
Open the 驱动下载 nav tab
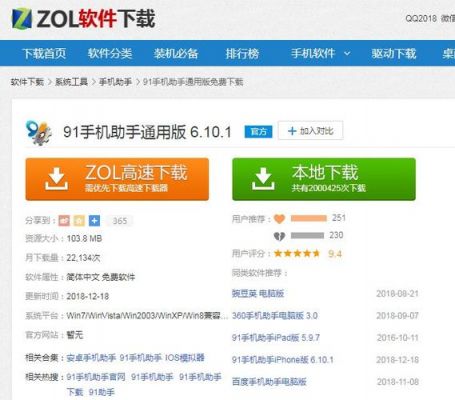click(394, 53)
